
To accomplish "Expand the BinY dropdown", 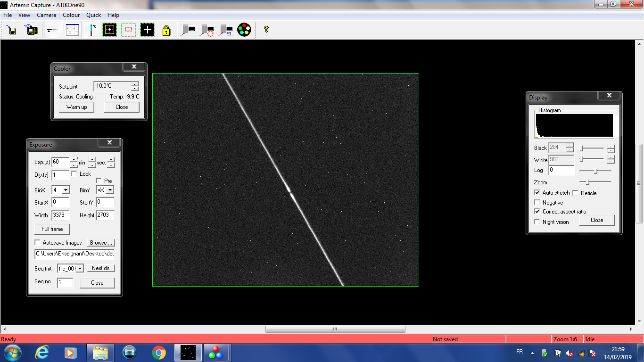I will (109, 190).
